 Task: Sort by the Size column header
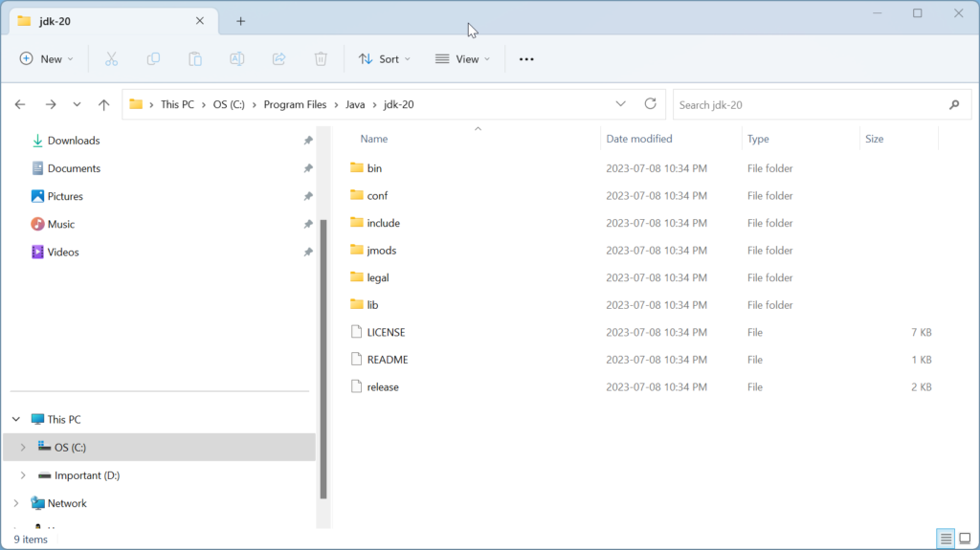tap(875, 139)
